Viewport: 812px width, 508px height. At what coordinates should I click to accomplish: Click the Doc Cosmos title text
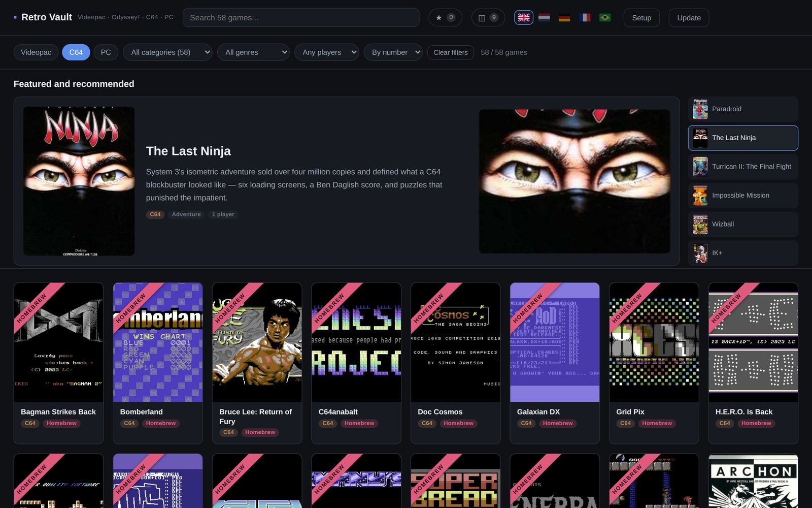pyautogui.click(x=440, y=412)
